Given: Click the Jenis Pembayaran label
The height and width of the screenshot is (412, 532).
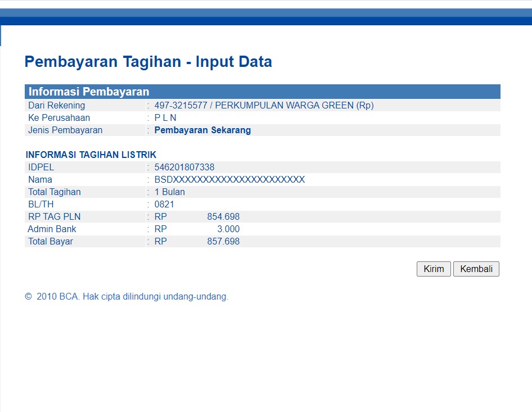Looking at the screenshot, I should click(65, 130).
